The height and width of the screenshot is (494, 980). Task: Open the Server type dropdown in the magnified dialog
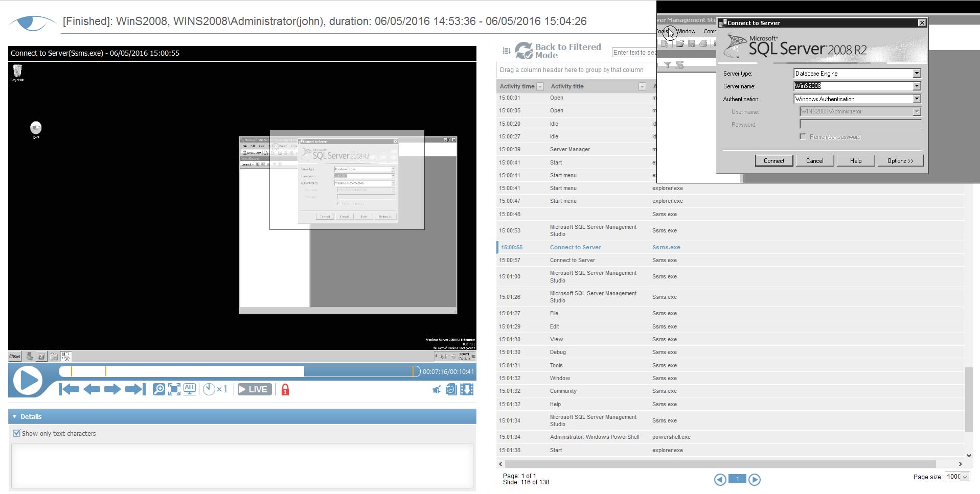(x=917, y=74)
